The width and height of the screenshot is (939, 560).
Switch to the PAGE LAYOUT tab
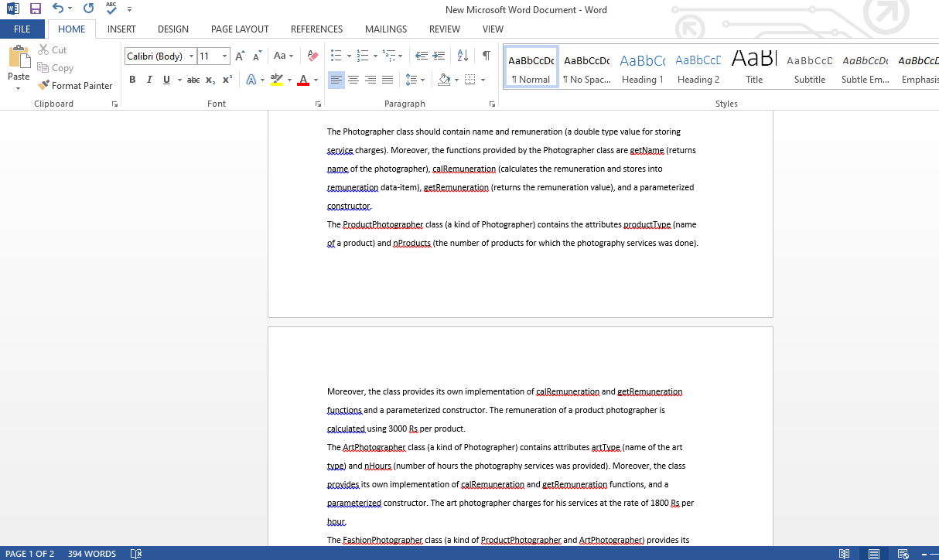click(240, 29)
